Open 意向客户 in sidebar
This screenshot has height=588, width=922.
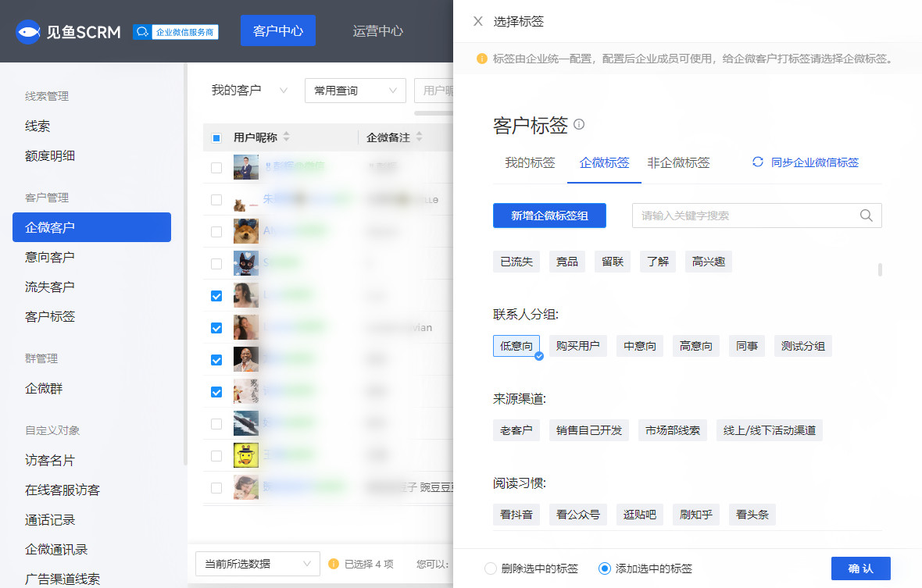coord(50,257)
